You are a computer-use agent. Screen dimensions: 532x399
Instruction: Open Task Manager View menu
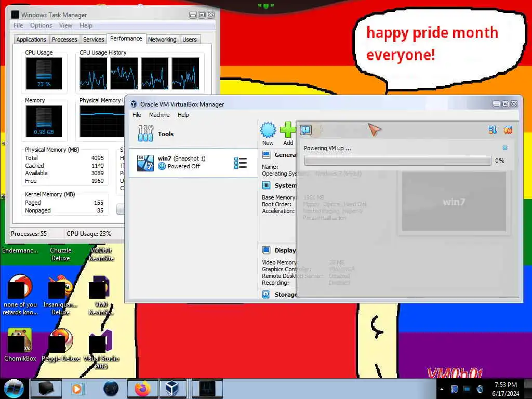point(65,25)
